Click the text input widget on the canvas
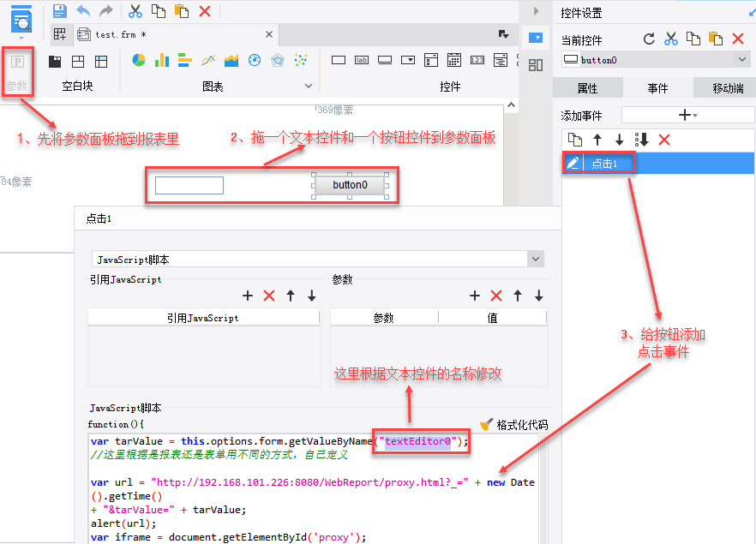The height and width of the screenshot is (544, 756). pos(189,185)
